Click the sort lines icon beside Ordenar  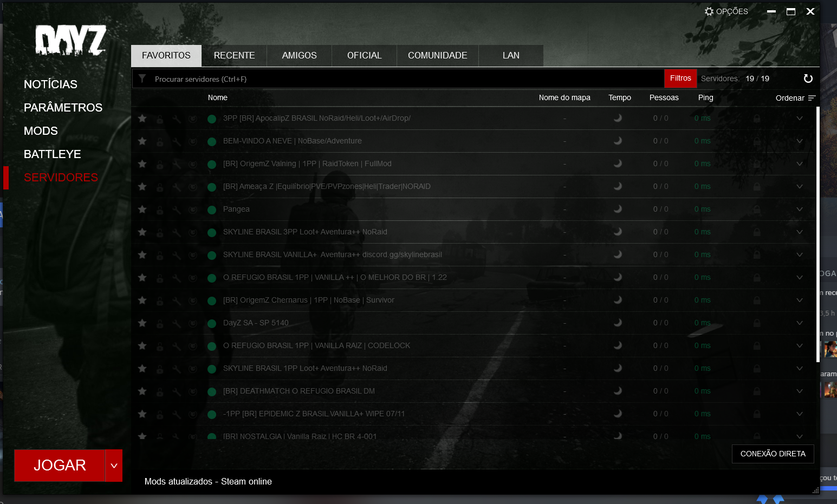[812, 98]
